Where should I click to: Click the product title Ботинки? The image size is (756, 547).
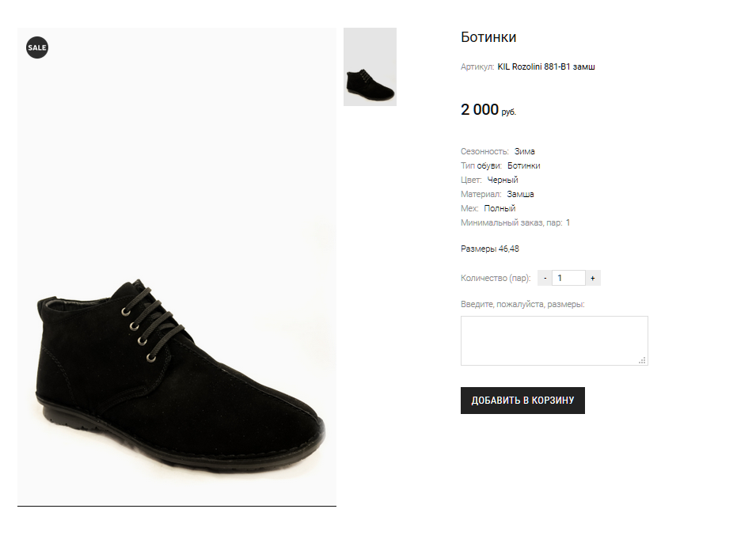click(488, 37)
